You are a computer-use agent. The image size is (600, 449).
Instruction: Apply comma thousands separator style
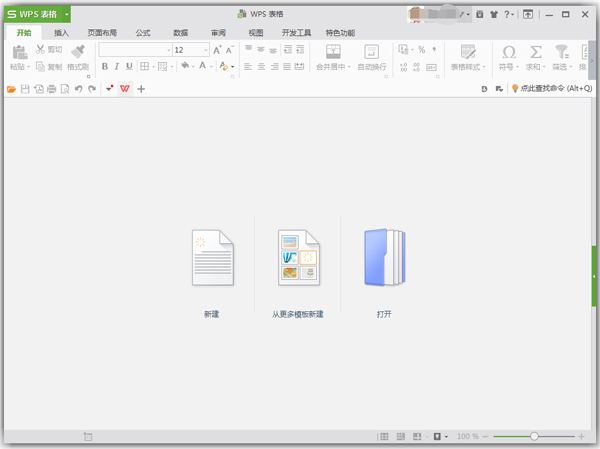point(434,49)
